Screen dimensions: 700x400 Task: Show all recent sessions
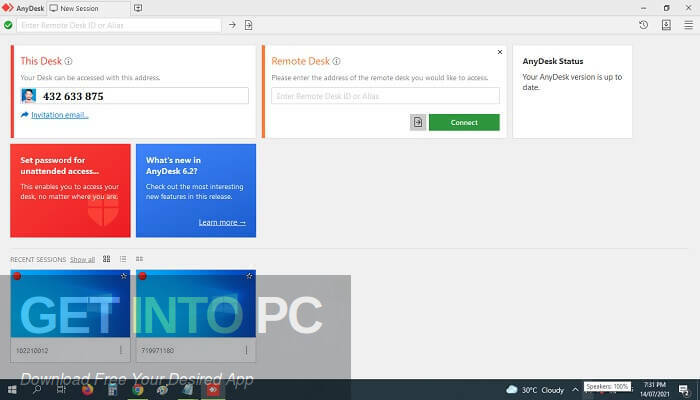click(x=82, y=259)
